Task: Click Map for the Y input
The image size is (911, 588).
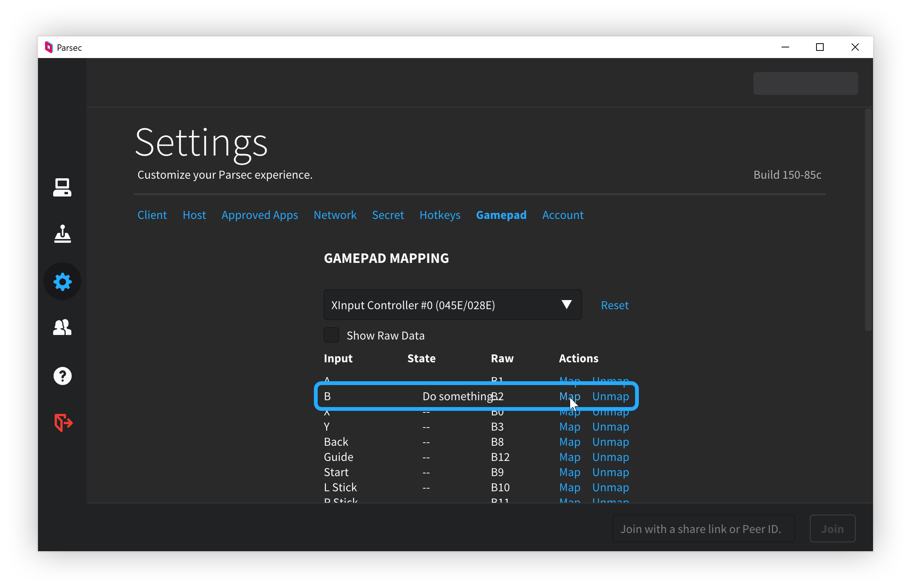Action: pos(569,426)
